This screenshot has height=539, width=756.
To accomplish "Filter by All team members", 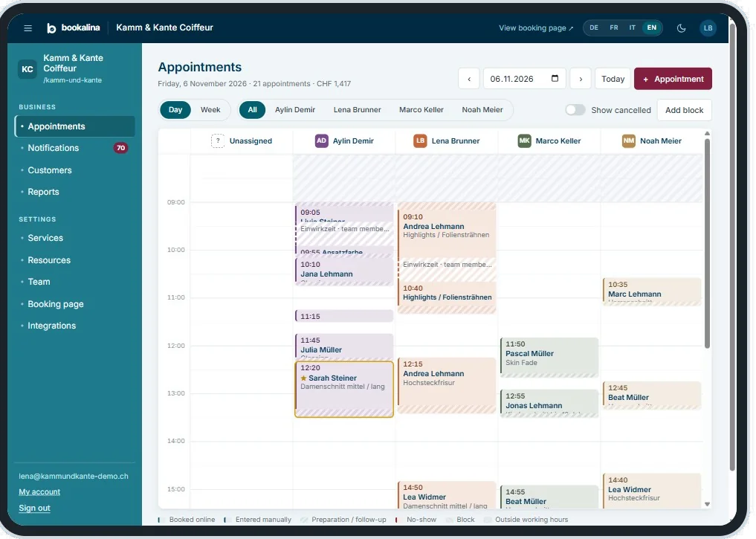I will coord(252,110).
